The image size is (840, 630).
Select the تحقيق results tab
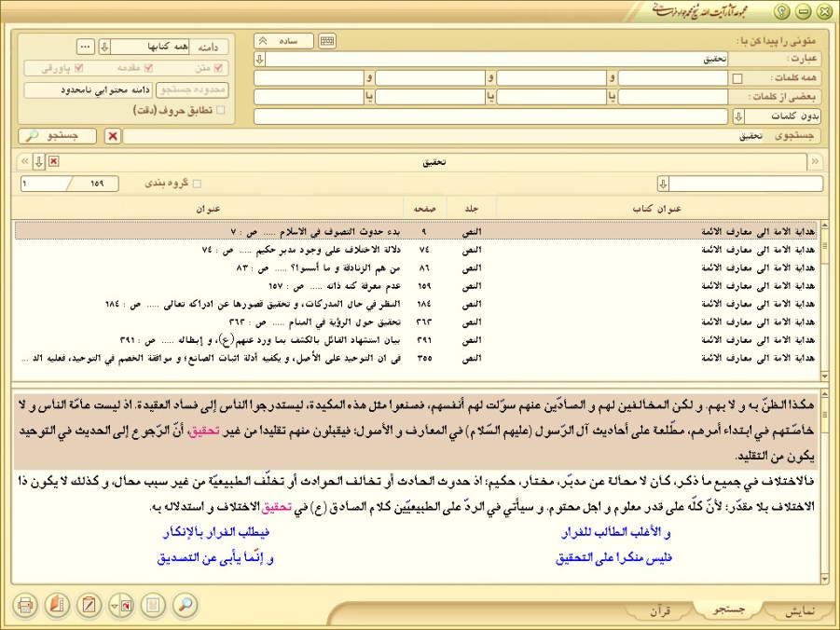pos(434,162)
